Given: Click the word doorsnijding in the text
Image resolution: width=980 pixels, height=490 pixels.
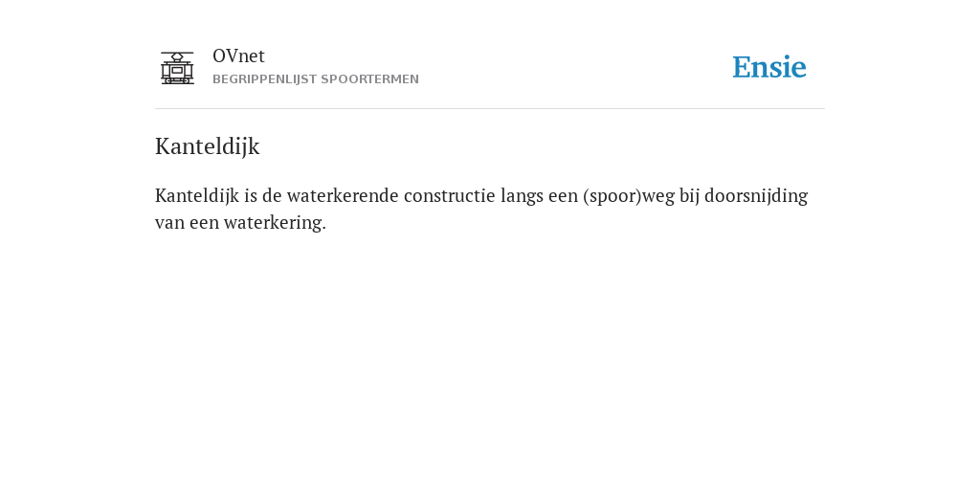Looking at the screenshot, I should click(756, 196).
